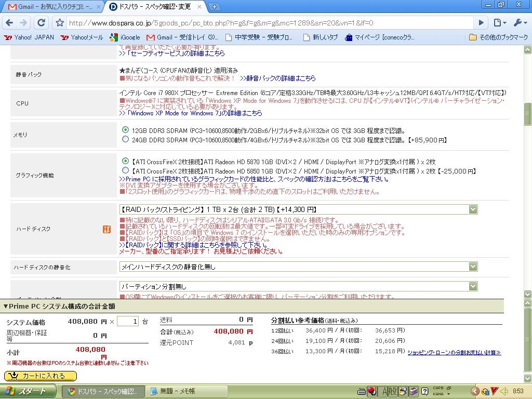Click the summary panel scrollbar down arrow
The height and width of the screenshot is (399, 532).
click(x=528, y=378)
